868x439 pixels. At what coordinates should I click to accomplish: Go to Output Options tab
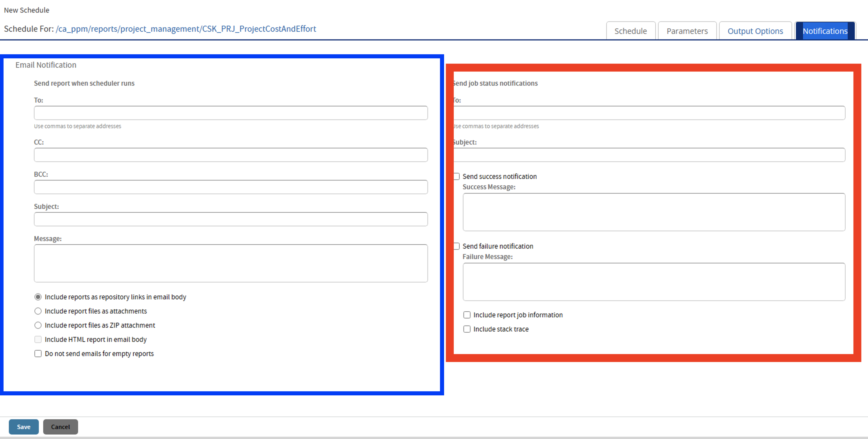pyautogui.click(x=755, y=31)
